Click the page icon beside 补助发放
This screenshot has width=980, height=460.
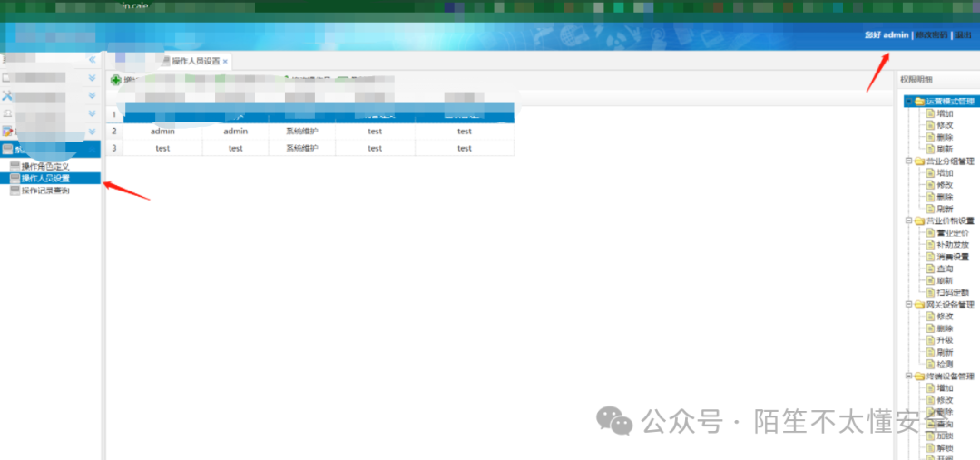coord(930,244)
